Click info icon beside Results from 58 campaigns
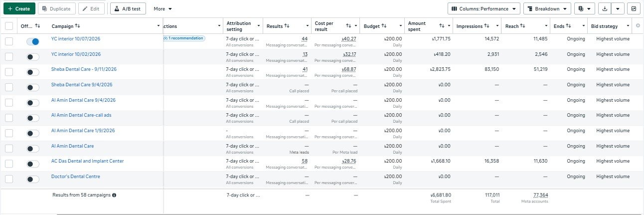Viewport: 644px width, 215px height. click(x=114, y=195)
